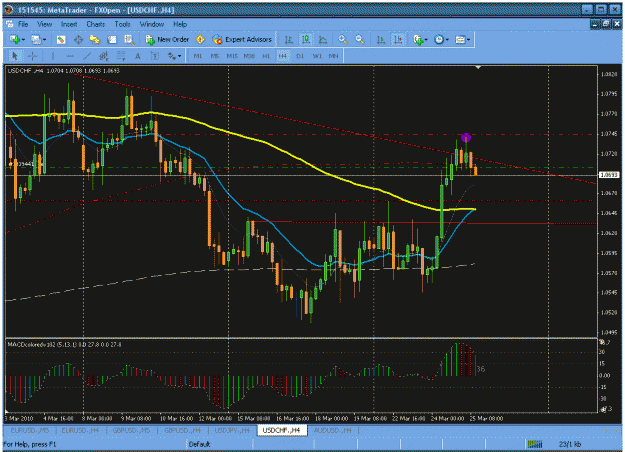Open the Indicators list dropdown

coord(420,39)
